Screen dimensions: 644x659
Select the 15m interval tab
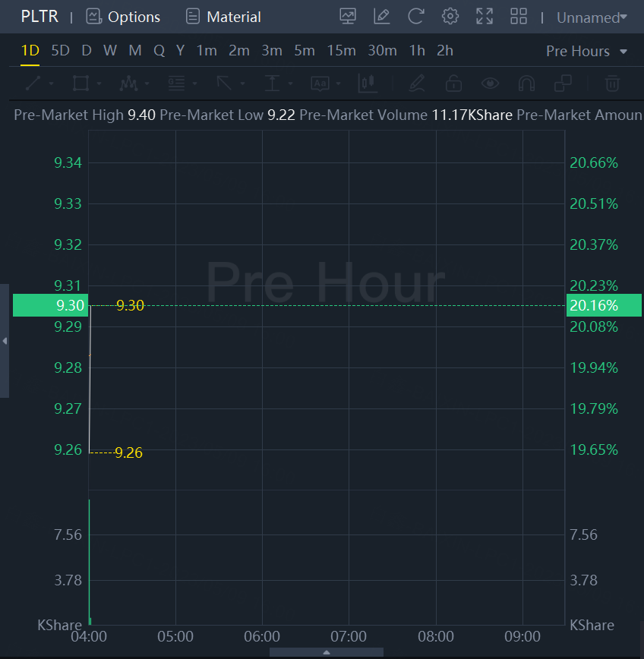[341, 51]
